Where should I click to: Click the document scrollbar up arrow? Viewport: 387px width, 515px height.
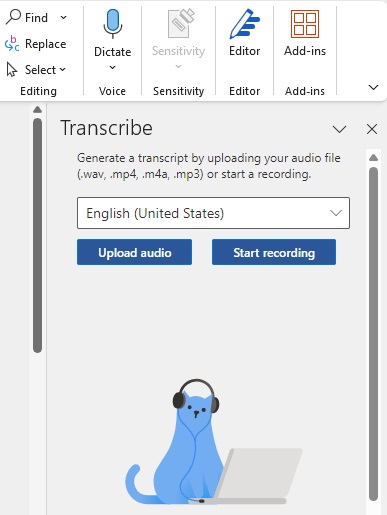tap(38, 110)
